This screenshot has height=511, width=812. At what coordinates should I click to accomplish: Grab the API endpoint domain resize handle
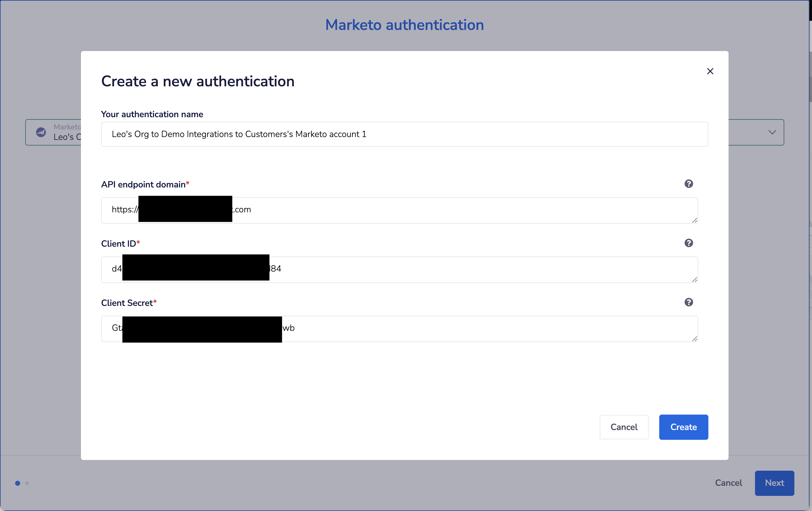(x=694, y=220)
